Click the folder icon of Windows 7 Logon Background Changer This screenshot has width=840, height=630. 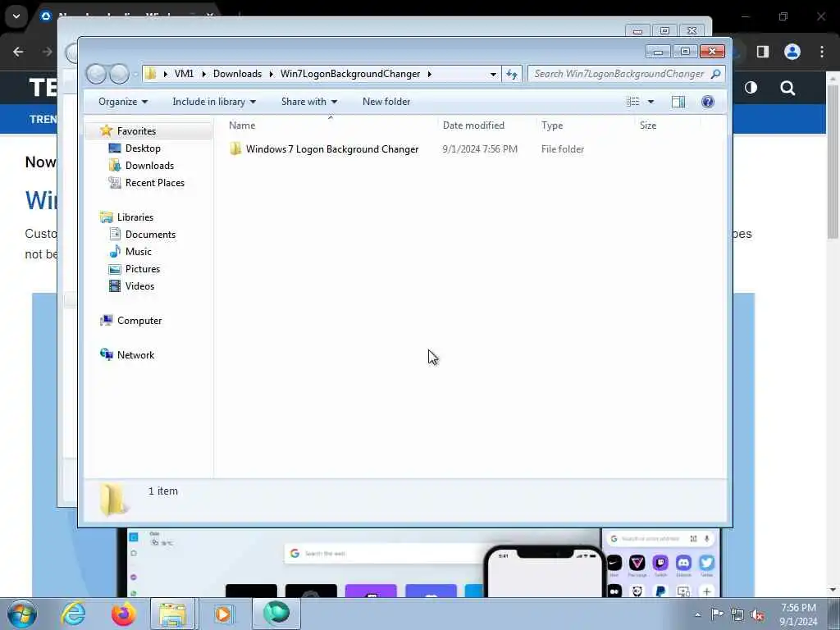235,149
